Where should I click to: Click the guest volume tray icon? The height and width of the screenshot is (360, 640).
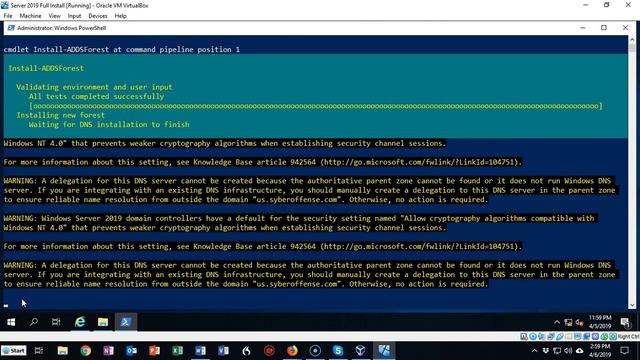(x=579, y=322)
